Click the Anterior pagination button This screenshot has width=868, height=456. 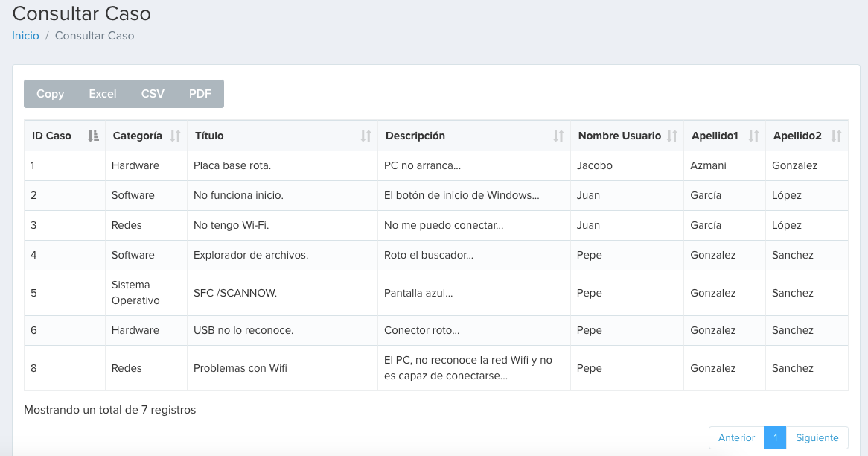coord(736,437)
